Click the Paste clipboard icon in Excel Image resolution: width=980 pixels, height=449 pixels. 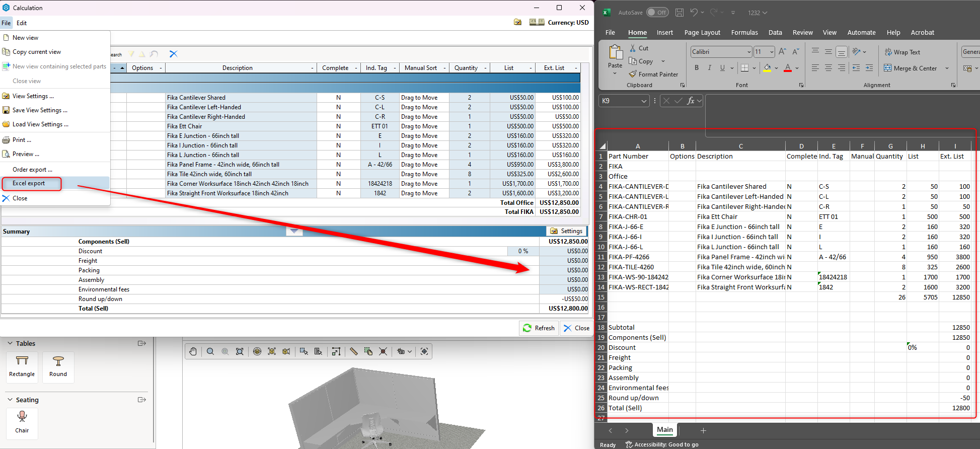click(615, 52)
